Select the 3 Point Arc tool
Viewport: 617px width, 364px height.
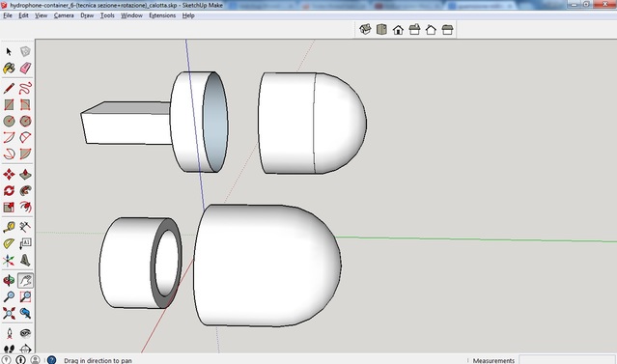9,154
